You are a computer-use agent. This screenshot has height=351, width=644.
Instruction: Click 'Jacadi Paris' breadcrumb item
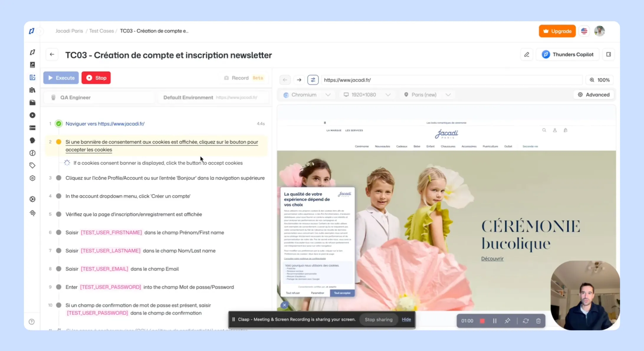click(x=69, y=31)
